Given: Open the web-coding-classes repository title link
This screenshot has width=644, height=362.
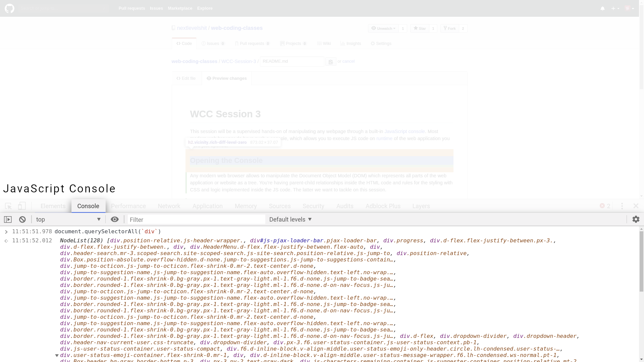Looking at the screenshot, I should click(x=237, y=28).
